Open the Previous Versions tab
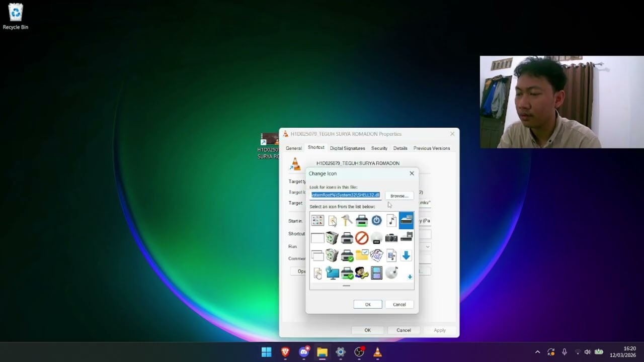Viewport: 644px width, 362px height. coord(432,148)
